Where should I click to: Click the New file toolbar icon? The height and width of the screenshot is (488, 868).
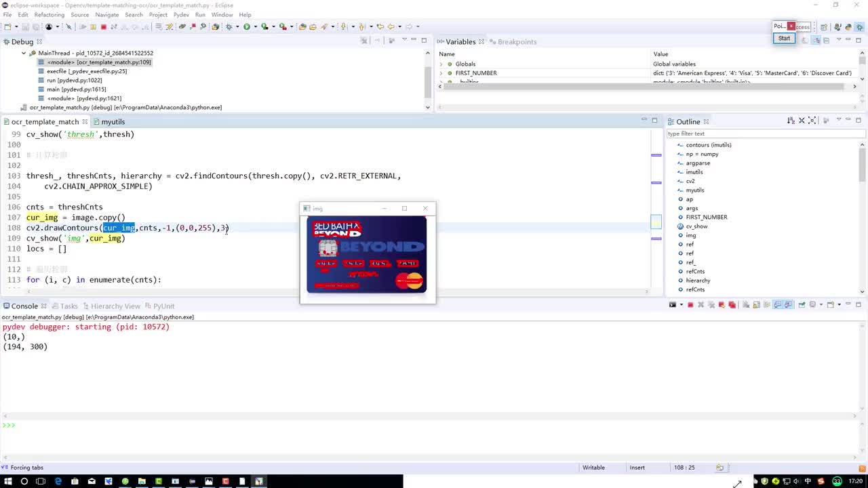7,27
